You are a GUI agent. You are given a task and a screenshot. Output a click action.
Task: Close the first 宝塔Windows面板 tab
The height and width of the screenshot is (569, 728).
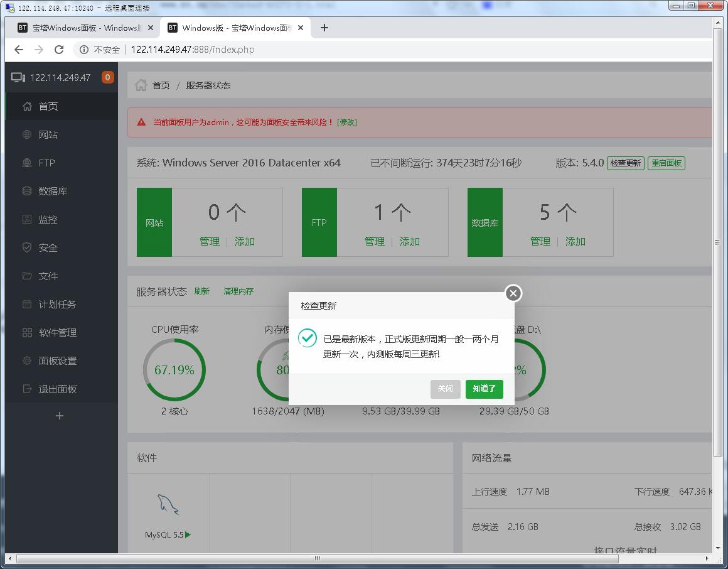pyautogui.click(x=151, y=28)
